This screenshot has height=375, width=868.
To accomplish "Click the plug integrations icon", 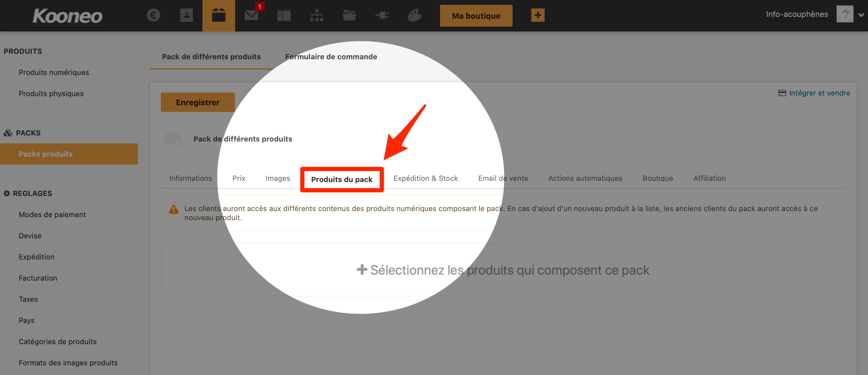I will point(382,15).
